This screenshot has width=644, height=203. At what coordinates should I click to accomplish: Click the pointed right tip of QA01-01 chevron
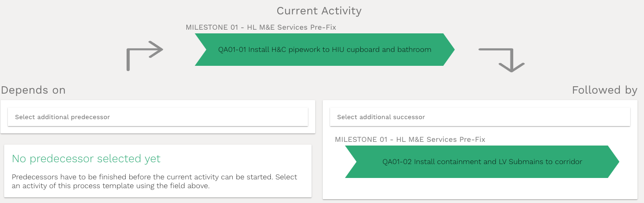click(x=450, y=50)
